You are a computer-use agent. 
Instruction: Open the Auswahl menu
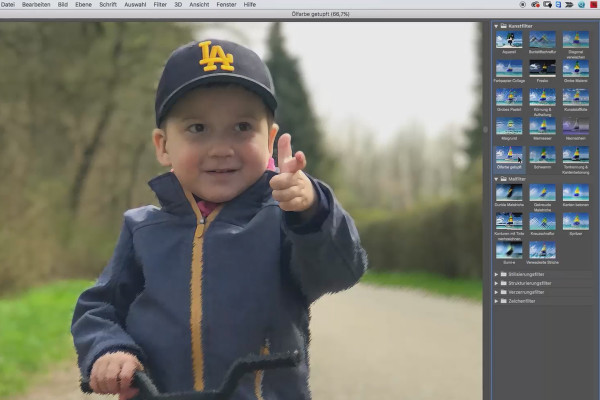(x=135, y=5)
